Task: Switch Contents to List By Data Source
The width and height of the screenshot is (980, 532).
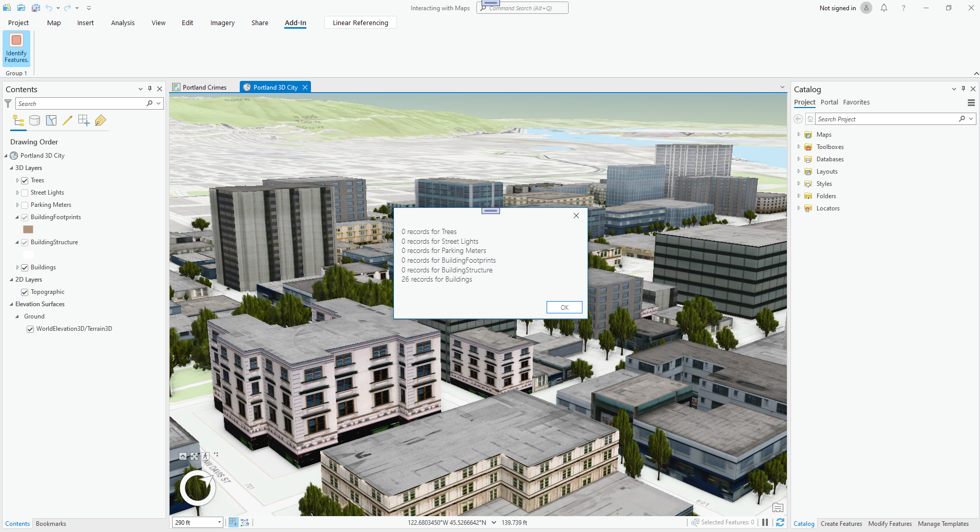Action: pos(34,120)
